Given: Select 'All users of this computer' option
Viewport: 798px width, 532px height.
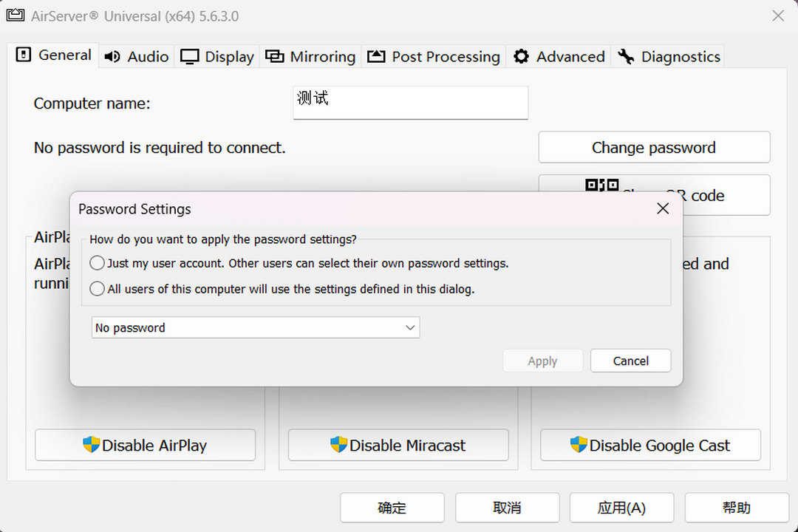Looking at the screenshot, I should point(97,289).
